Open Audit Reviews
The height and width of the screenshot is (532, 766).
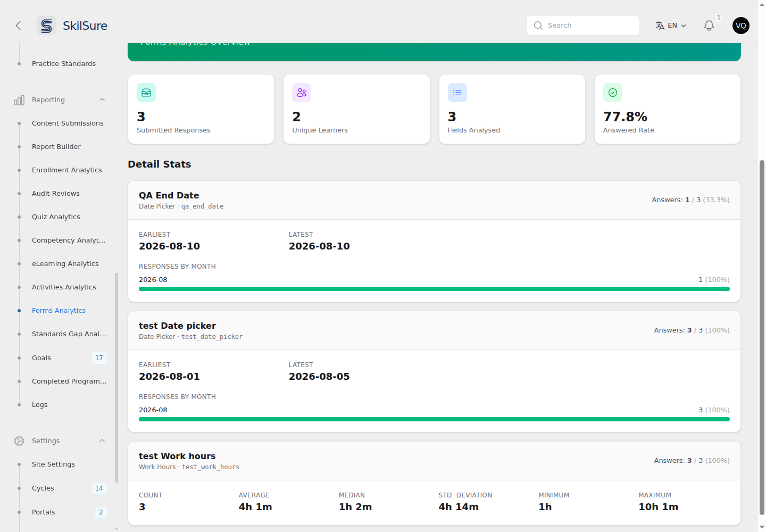[56, 194]
